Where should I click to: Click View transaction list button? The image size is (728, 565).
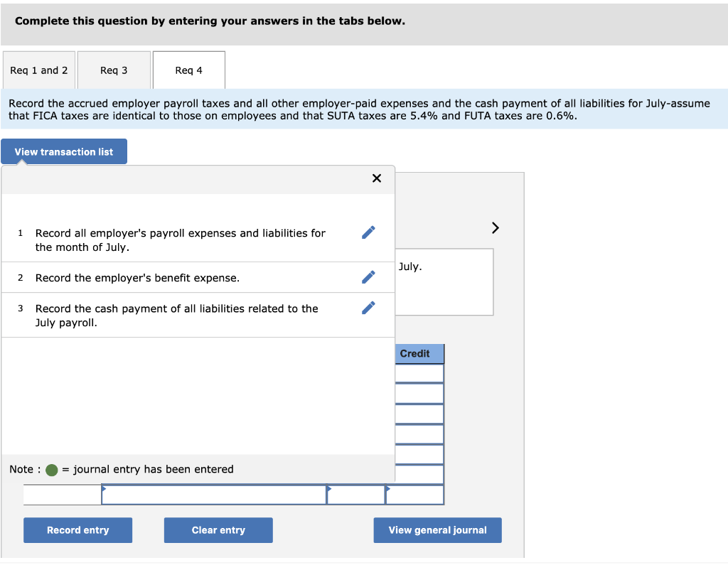click(64, 151)
